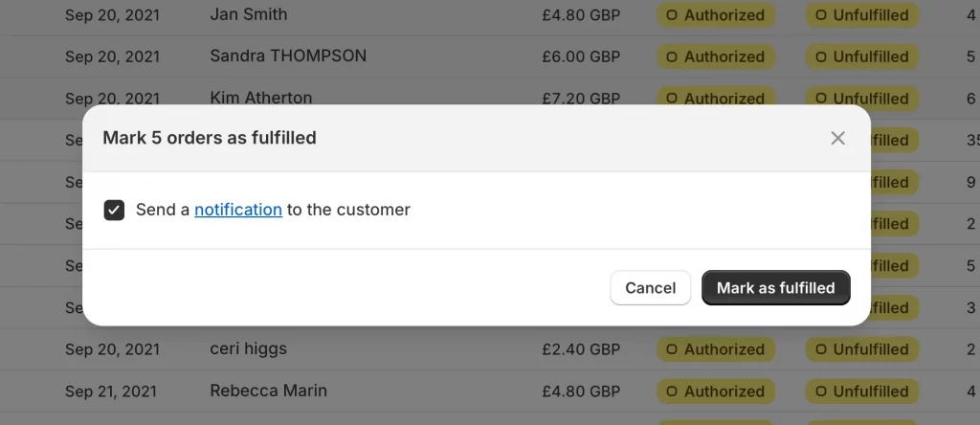Click Authorized badge for Jan Smith

pos(716,15)
